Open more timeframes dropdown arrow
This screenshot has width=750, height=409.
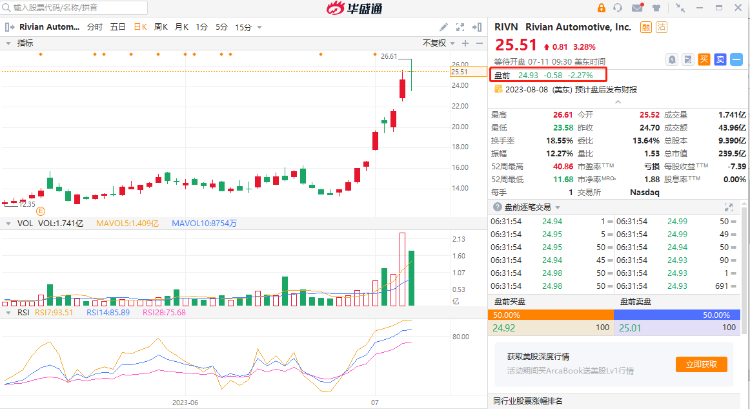coord(260,27)
